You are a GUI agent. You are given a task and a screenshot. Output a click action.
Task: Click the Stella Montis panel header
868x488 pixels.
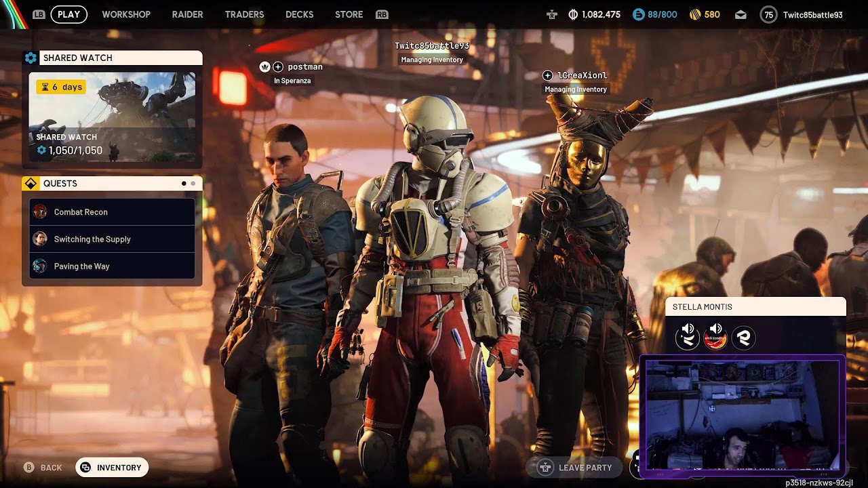coord(755,307)
